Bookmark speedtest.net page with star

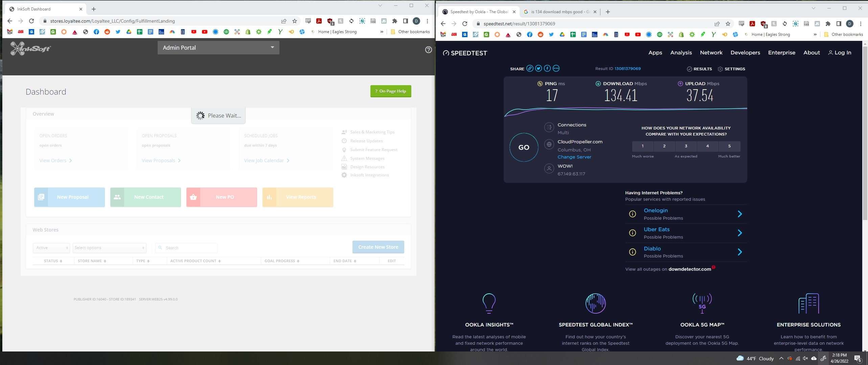click(x=728, y=24)
